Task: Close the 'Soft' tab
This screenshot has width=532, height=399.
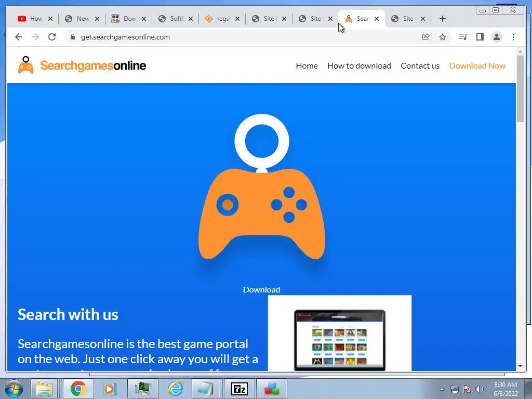Action: click(x=191, y=19)
